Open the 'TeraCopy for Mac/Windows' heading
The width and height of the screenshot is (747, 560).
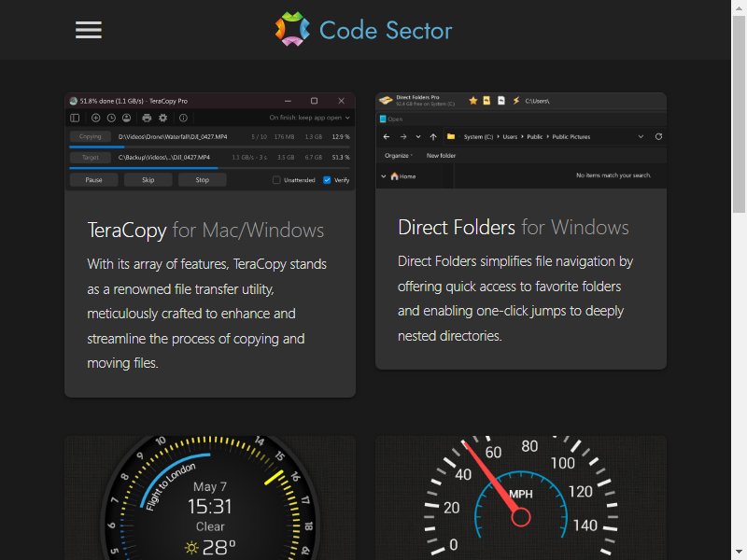(x=205, y=231)
